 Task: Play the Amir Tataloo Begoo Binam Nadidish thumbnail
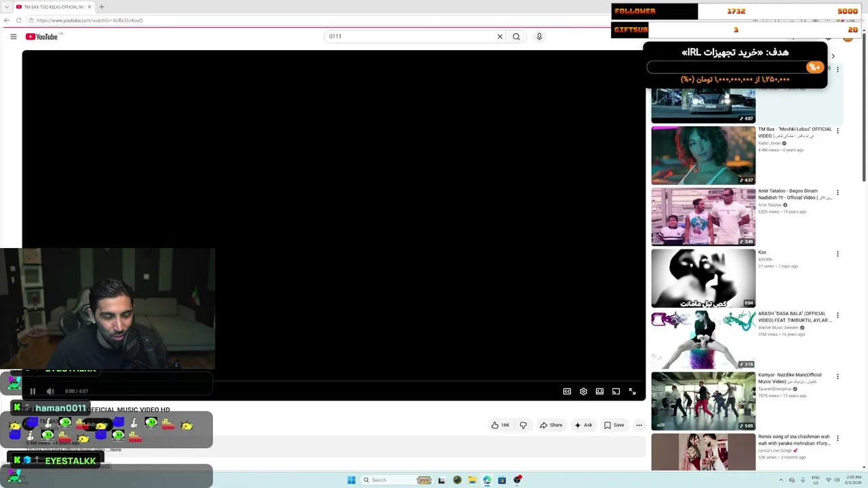click(x=703, y=217)
